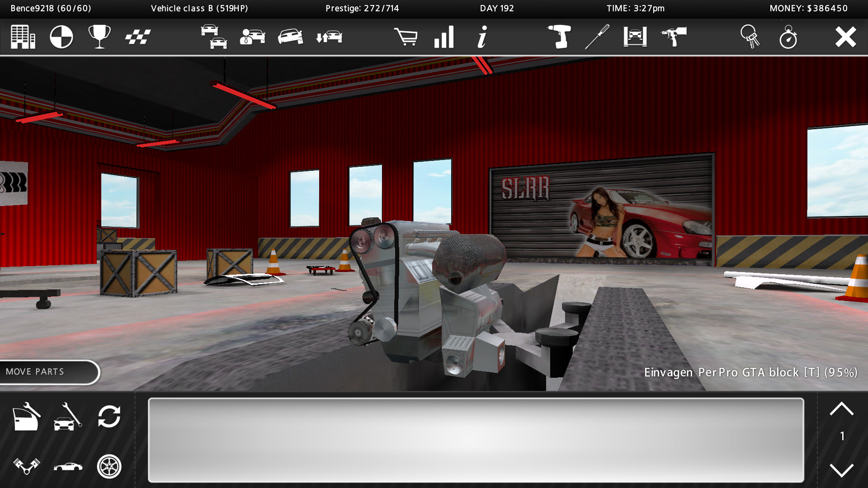Click the trophy icon

pos(99,37)
